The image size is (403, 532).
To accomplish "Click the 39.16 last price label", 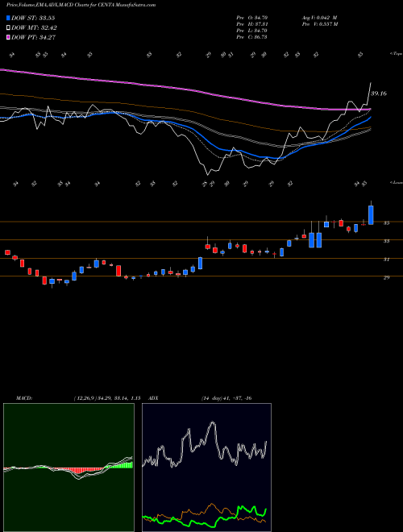I will [x=378, y=94].
